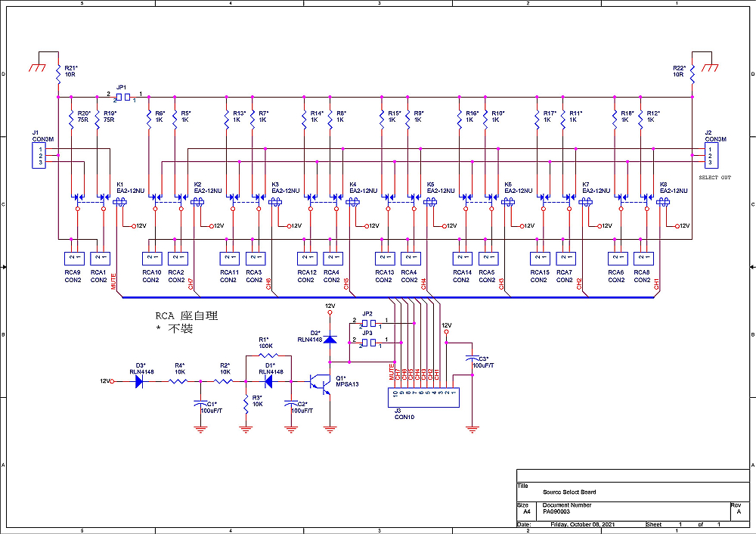Click the JP1 jumper symbol
Viewport: 756px width, 534px height.
coord(122,97)
